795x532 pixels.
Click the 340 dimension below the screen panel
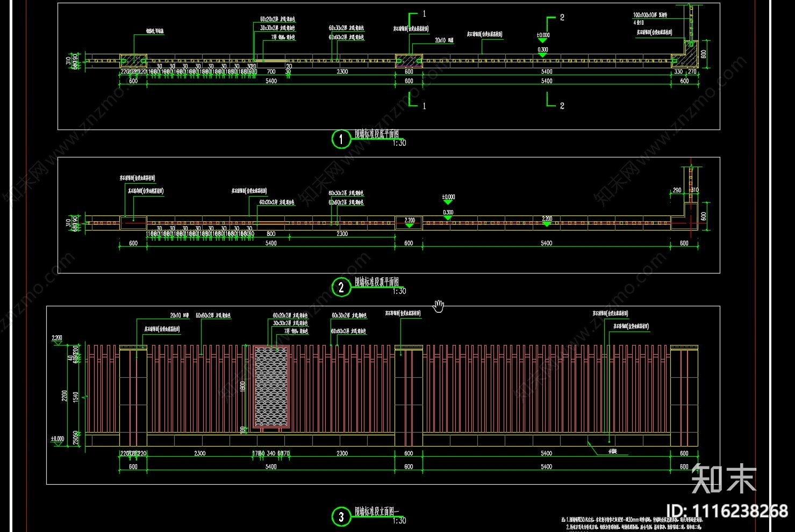coord(271,454)
